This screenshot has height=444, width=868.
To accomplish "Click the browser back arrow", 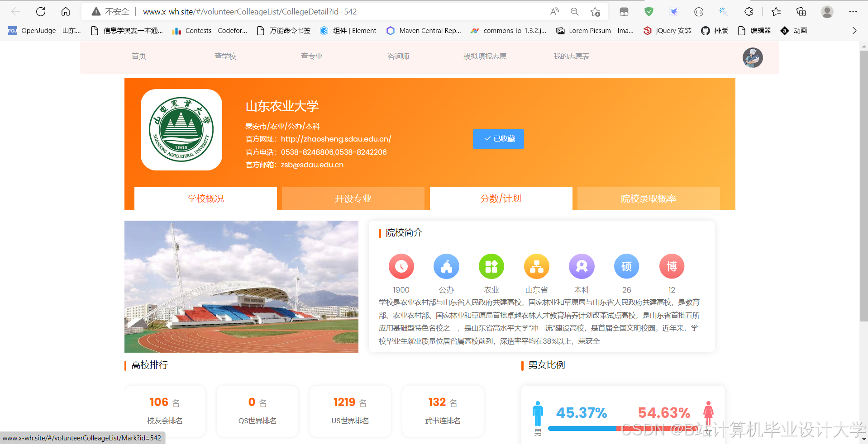I will tap(16, 12).
